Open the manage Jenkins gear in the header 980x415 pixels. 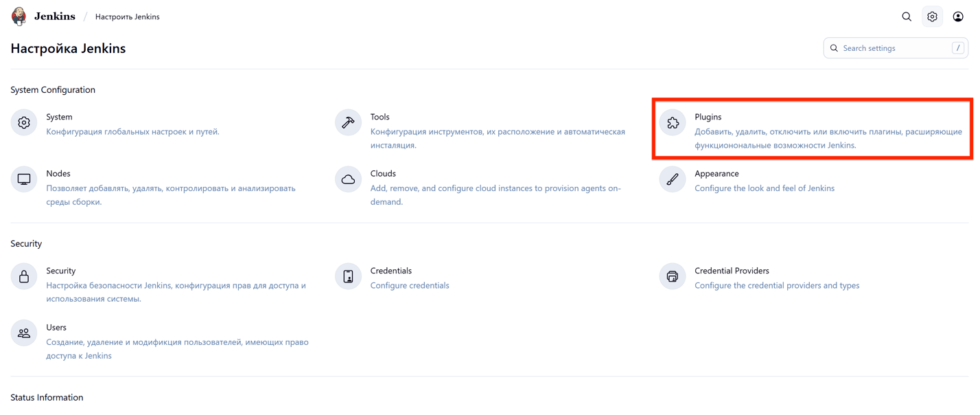[932, 16]
